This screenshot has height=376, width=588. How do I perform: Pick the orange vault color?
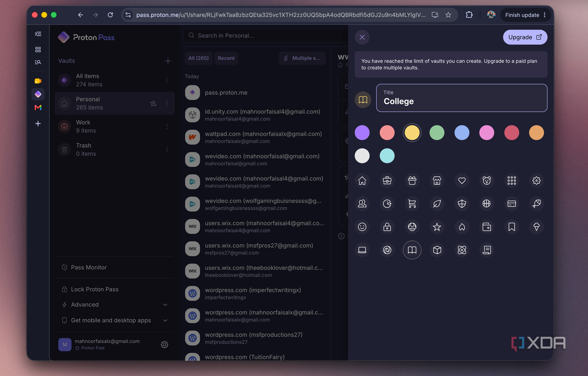coord(536,133)
